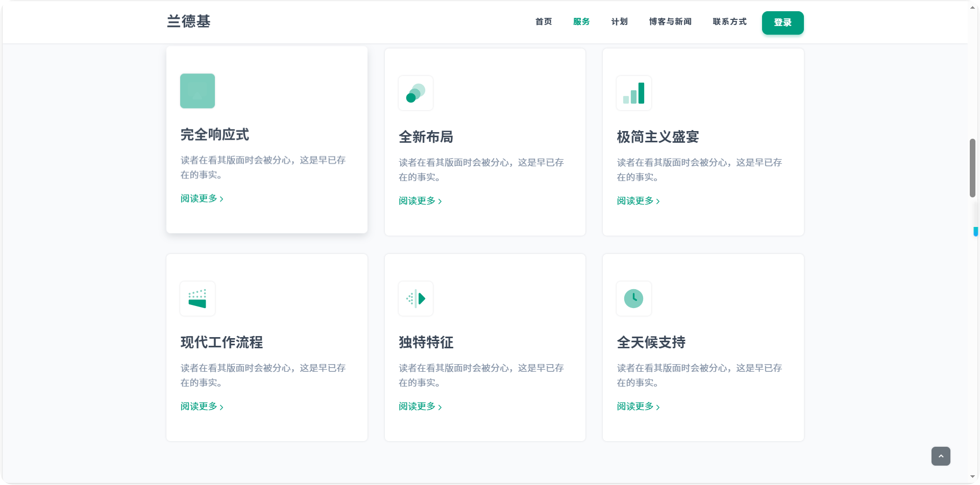
Task: Click the scrollbar down arrow
Action: tap(972, 477)
